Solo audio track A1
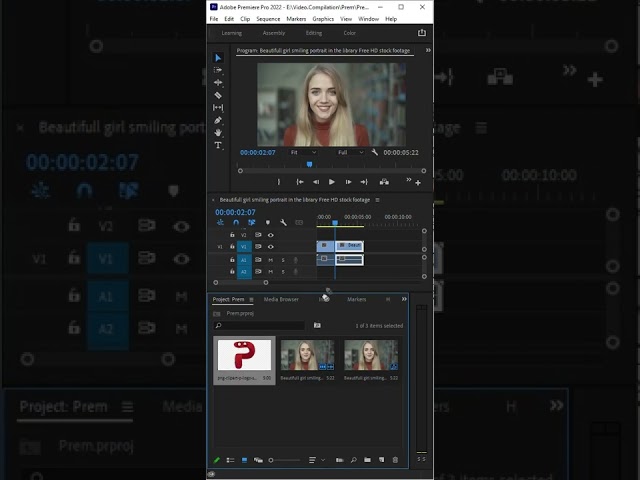This screenshot has width=640, height=480. tap(283, 260)
